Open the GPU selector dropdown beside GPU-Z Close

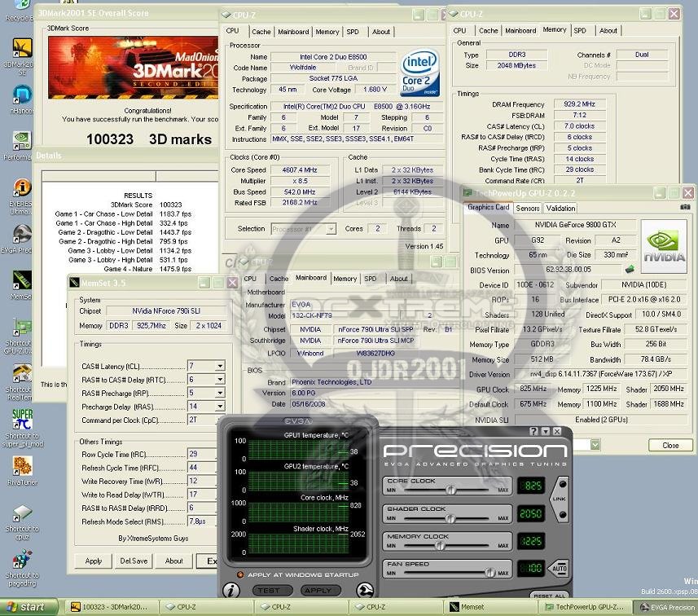tap(595, 445)
